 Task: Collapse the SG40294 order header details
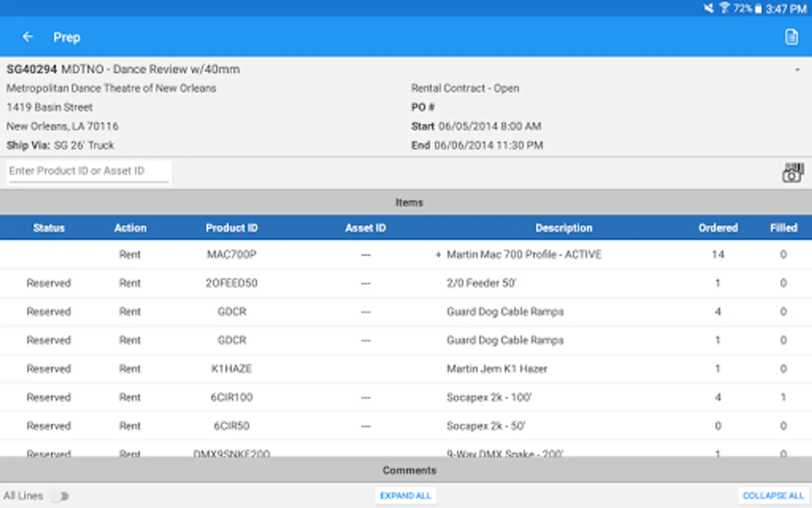[797, 68]
